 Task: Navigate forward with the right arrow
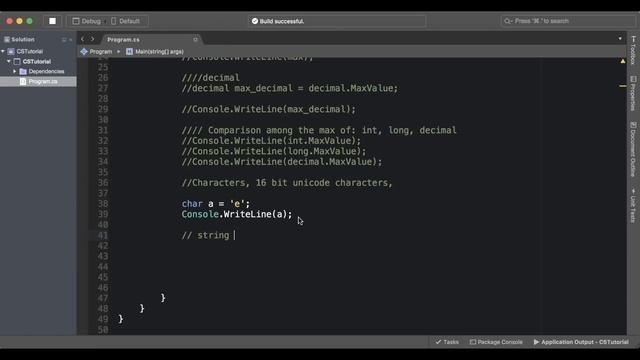pos(93,39)
